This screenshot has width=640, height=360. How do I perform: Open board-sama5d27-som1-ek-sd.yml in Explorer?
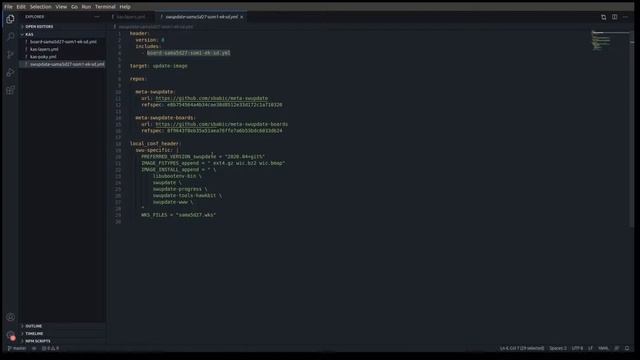[x=63, y=42]
